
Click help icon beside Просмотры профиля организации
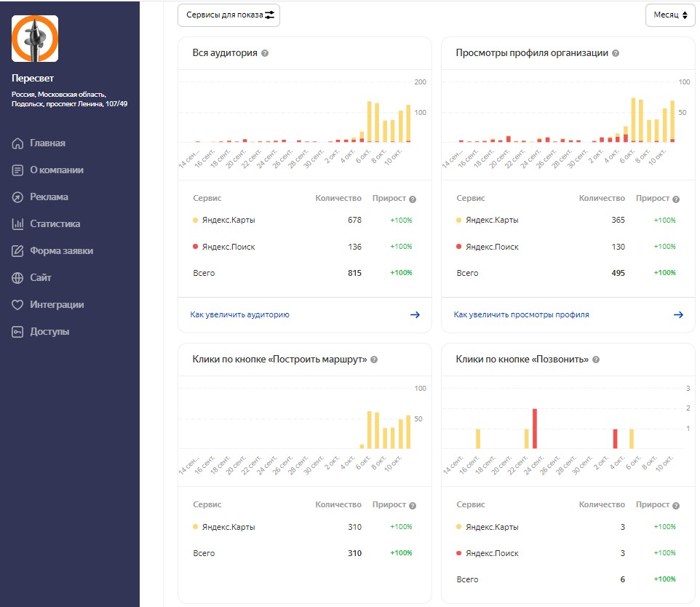tap(616, 53)
